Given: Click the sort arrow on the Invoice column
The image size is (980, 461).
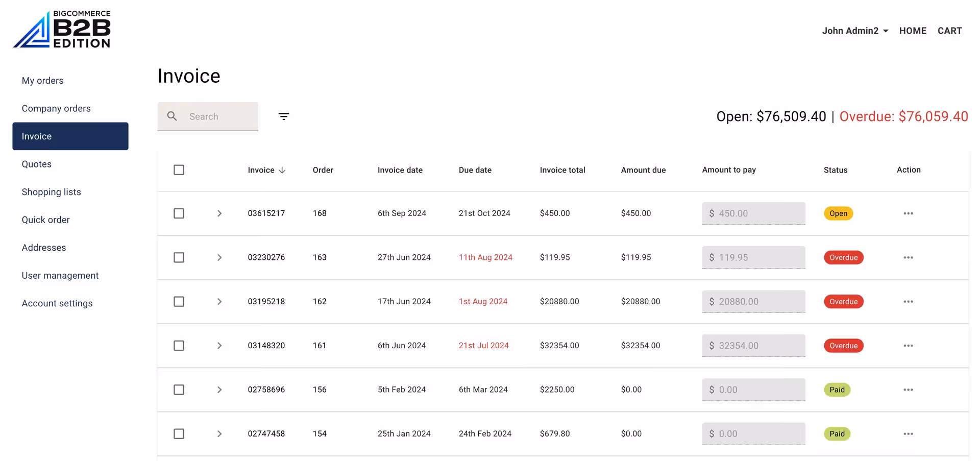Looking at the screenshot, I should [x=283, y=170].
